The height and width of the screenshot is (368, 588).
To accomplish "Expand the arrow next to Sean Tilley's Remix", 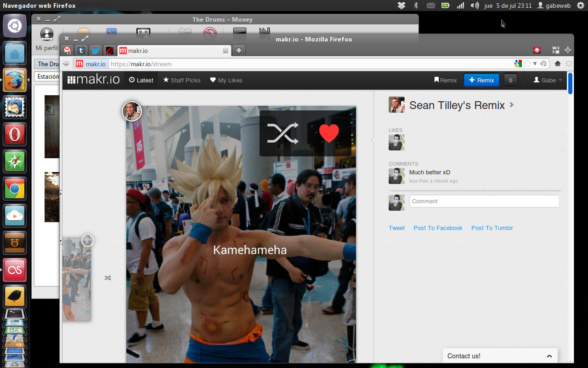I will point(512,105).
